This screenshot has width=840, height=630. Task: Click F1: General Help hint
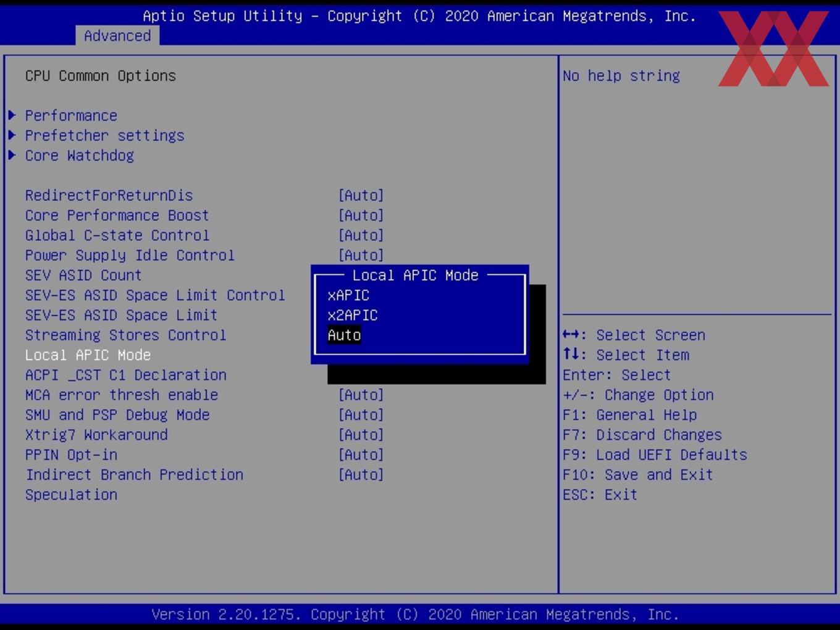[629, 414]
